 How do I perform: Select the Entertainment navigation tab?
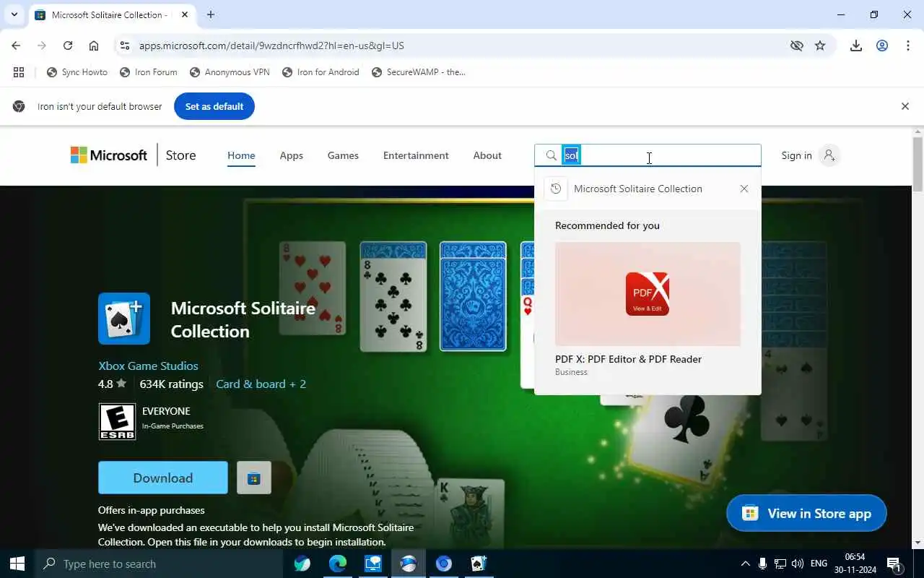point(416,155)
